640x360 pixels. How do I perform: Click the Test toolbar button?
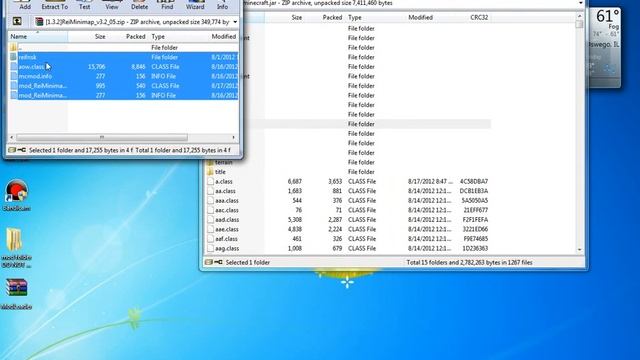pyautogui.click(x=84, y=5)
